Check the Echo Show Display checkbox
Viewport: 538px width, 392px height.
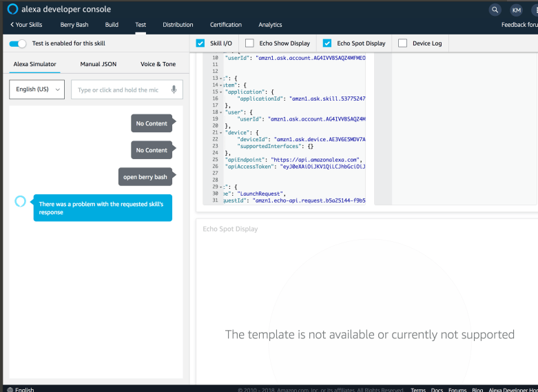[x=249, y=43]
